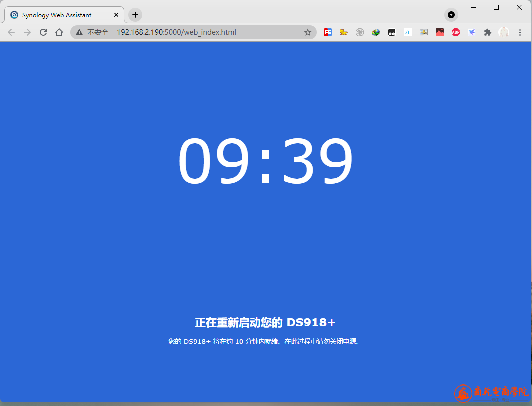Minimize the browser window
Image resolution: width=532 pixels, height=406 pixels.
pos(473,7)
